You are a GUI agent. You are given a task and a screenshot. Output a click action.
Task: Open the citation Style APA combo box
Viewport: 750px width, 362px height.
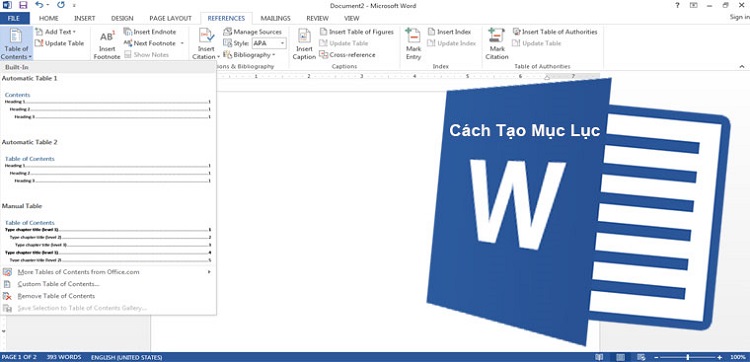269,44
